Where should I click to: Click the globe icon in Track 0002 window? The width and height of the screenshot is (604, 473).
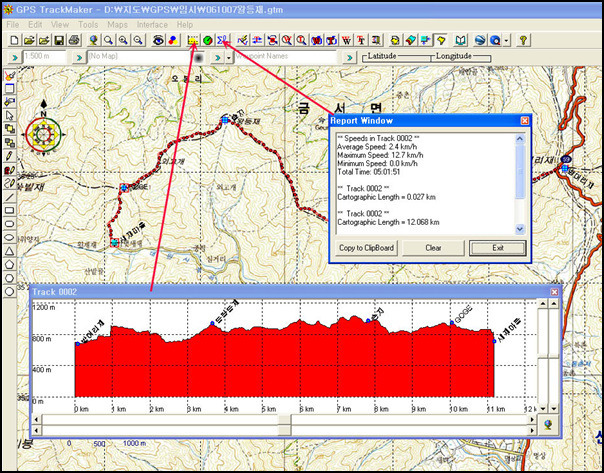pos(548,424)
